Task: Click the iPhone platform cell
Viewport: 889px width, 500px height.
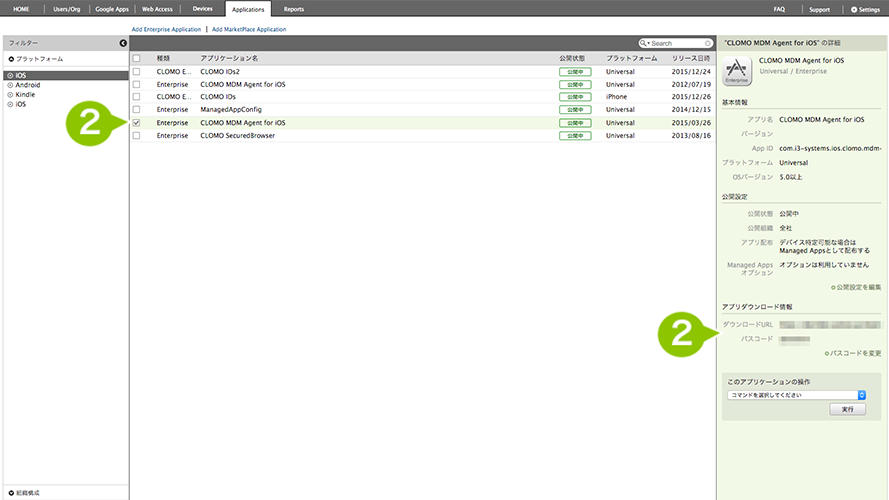Action: click(x=616, y=97)
